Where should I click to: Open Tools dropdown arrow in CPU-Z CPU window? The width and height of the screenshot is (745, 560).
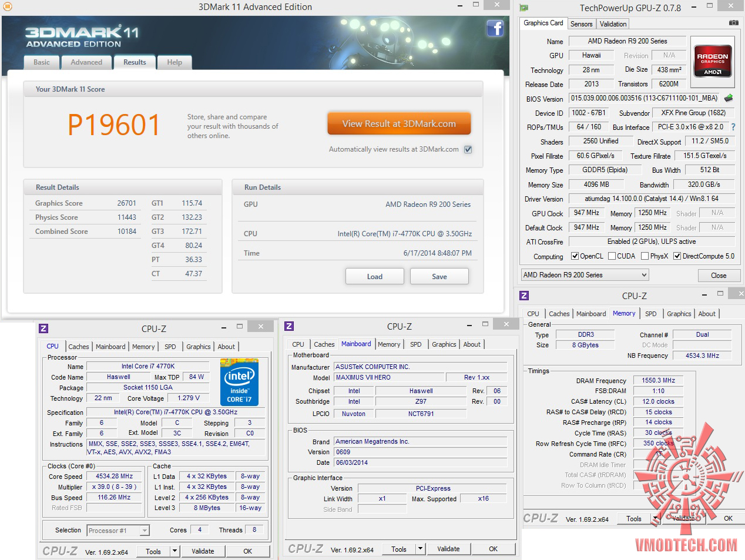pos(174,551)
